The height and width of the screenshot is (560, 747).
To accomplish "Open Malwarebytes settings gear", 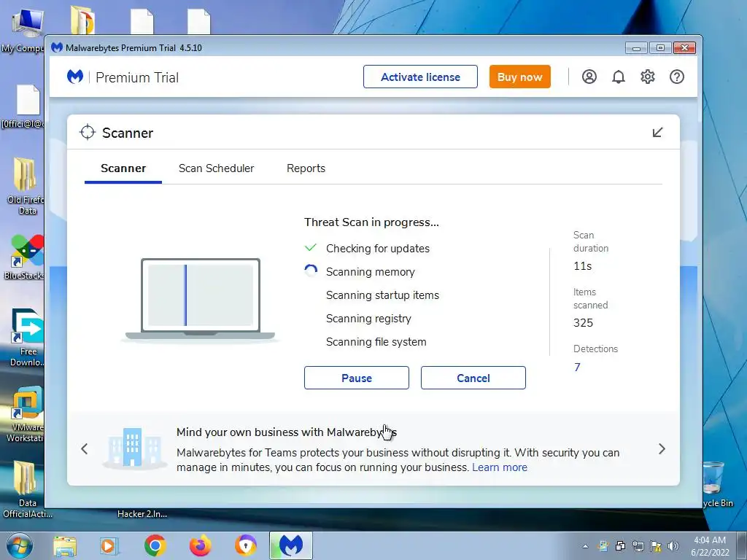I will pos(648,77).
